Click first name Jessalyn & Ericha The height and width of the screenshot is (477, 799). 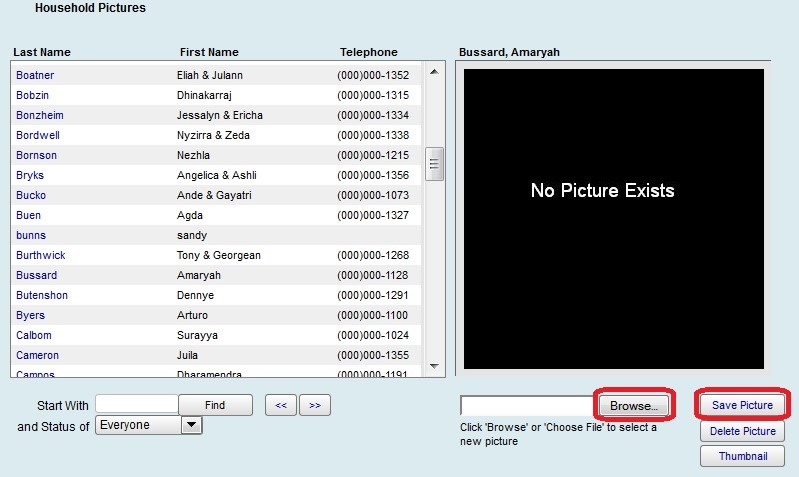click(220, 115)
